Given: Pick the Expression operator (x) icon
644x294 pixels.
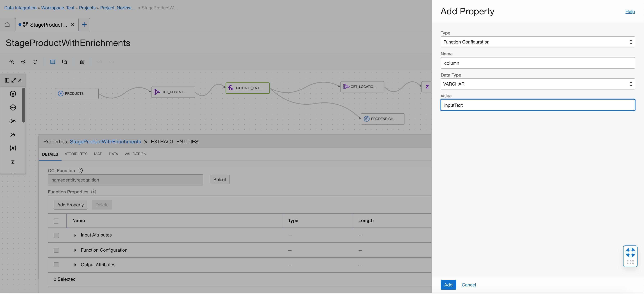Looking at the screenshot, I should 12,148.
